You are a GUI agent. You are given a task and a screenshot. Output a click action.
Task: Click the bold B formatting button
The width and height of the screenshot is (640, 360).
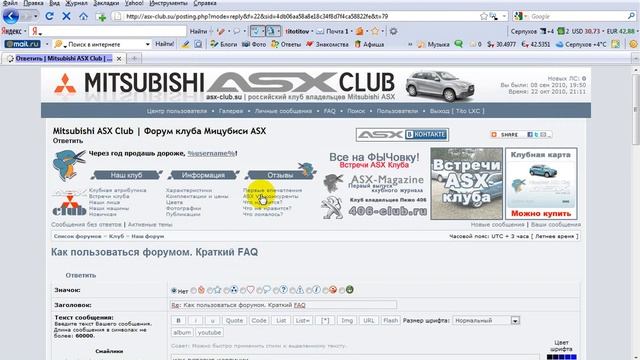tap(178, 320)
